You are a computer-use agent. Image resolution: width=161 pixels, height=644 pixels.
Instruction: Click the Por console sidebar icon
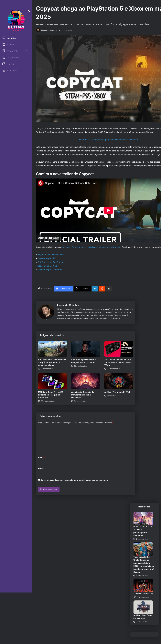4,51
